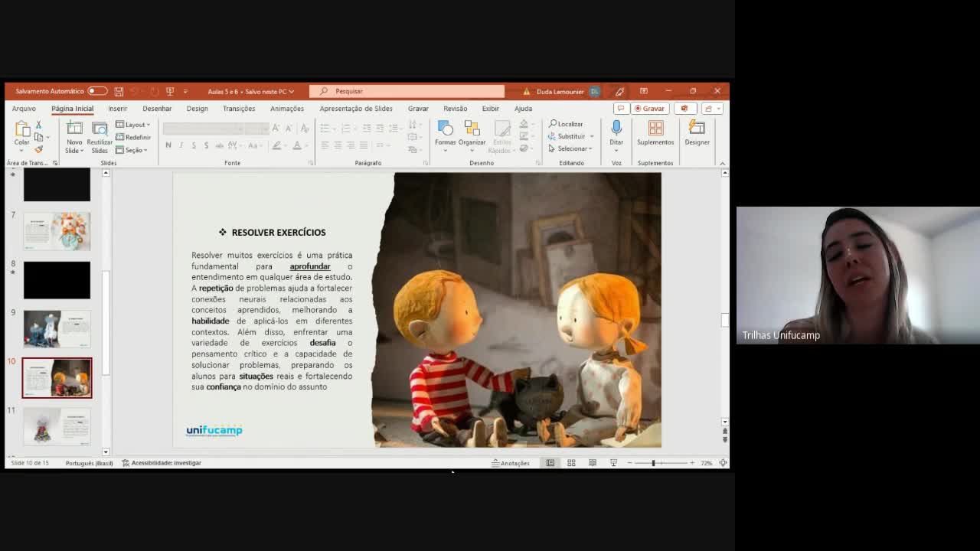The height and width of the screenshot is (551, 980).
Task: Switch to the Design tab
Action: pyautogui.click(x=197, y=109)
